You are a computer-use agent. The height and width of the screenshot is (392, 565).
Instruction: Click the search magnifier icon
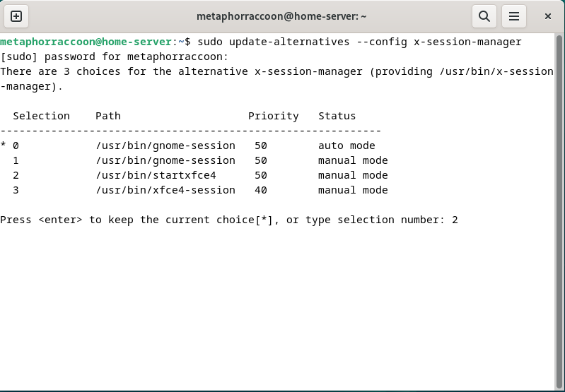[484, 16]
